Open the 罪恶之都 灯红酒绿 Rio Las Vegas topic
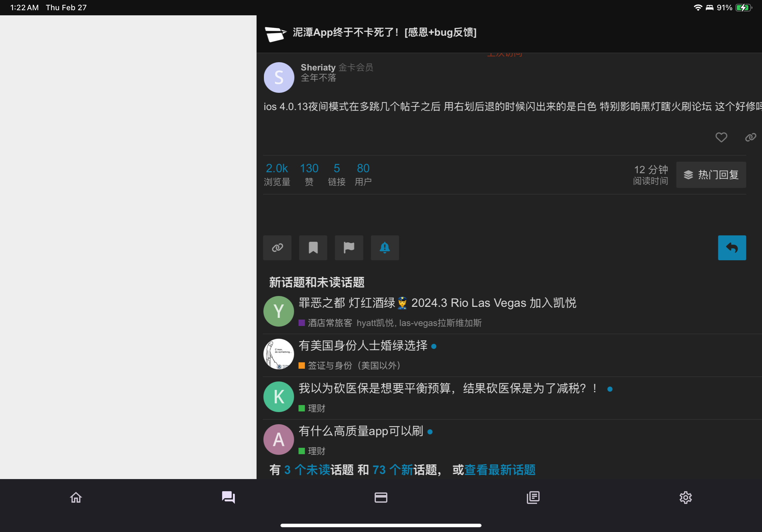 437,303
